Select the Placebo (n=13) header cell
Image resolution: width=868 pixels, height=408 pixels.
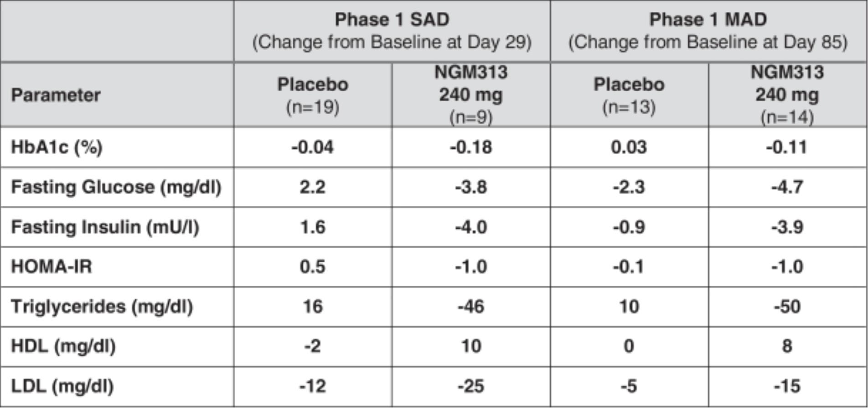click(x=629, y=95)
